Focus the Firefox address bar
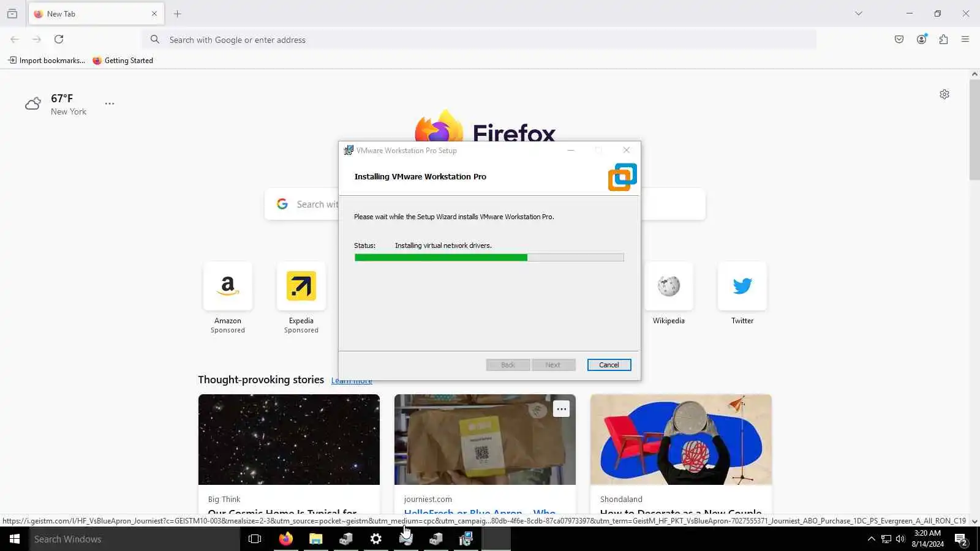Screen dimensions: 980x551 (x=479, y=40)
